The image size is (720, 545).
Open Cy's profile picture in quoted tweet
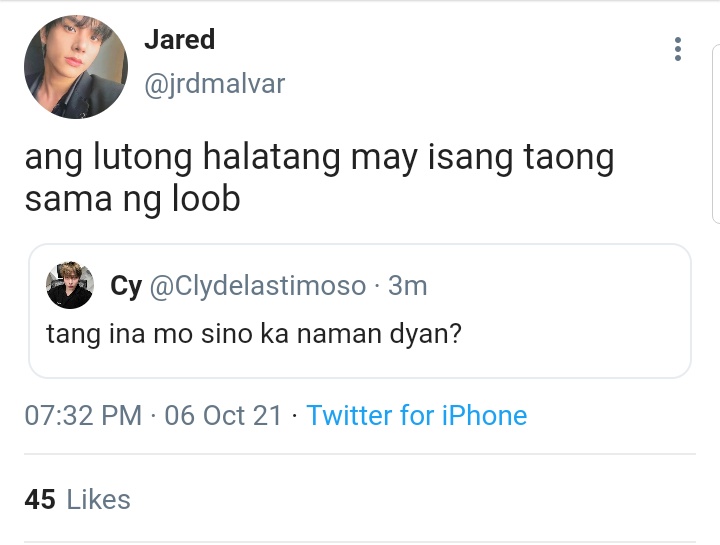(70, 285)
